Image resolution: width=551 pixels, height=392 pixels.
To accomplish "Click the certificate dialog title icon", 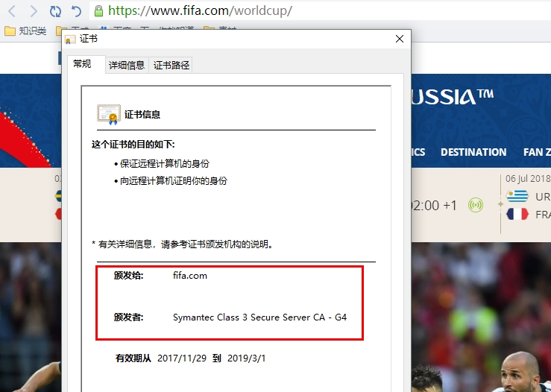I will click(x=70, y=39).
